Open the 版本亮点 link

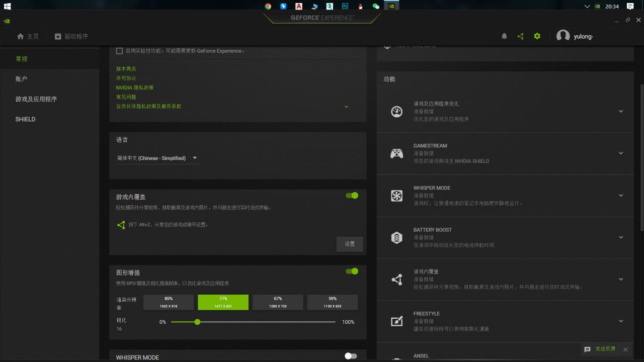coord(126,69)
